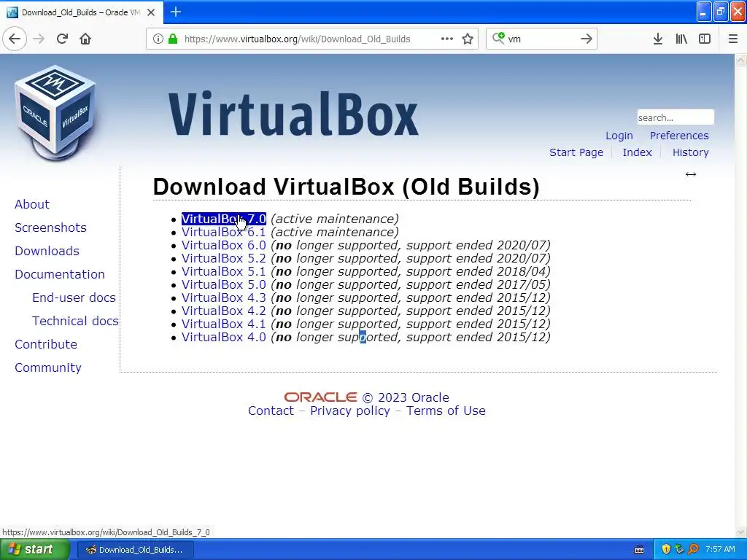Image resolution: width=747 pixels, height=560 pixels.
Task: Close the Download_Old_Builds tab
Action: pos(151,12)
